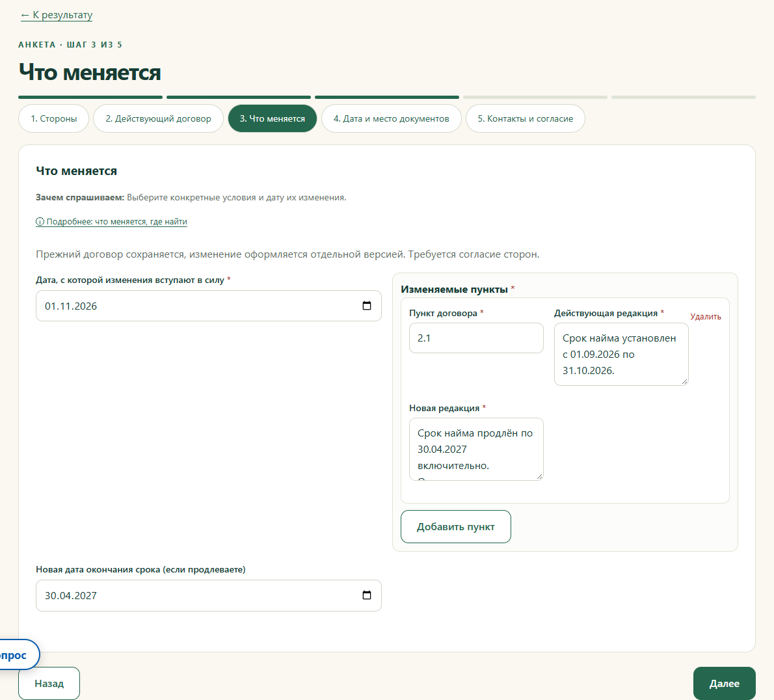Click the effective date input 01.11.2026
The image size is (774, 700).
click(208, 306)
